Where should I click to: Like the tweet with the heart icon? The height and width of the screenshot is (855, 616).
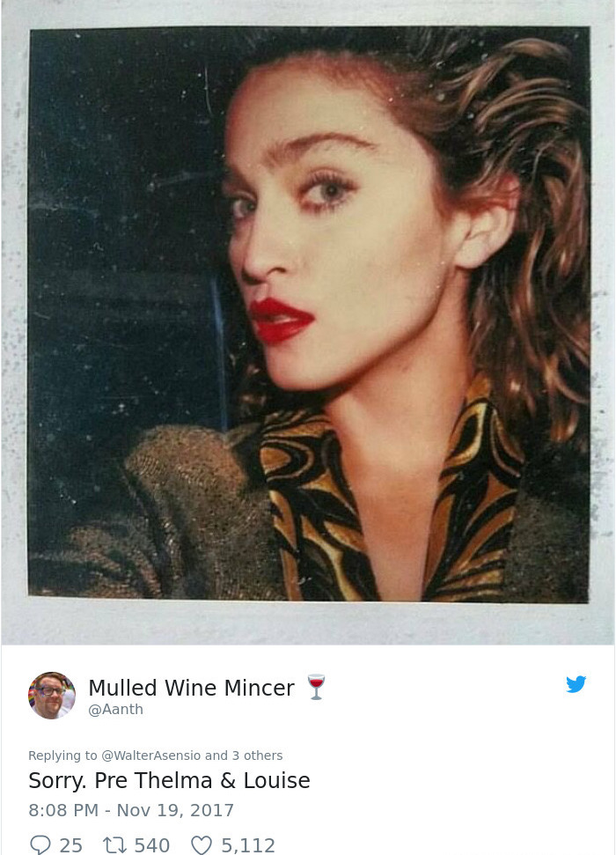tap(202, 844)
